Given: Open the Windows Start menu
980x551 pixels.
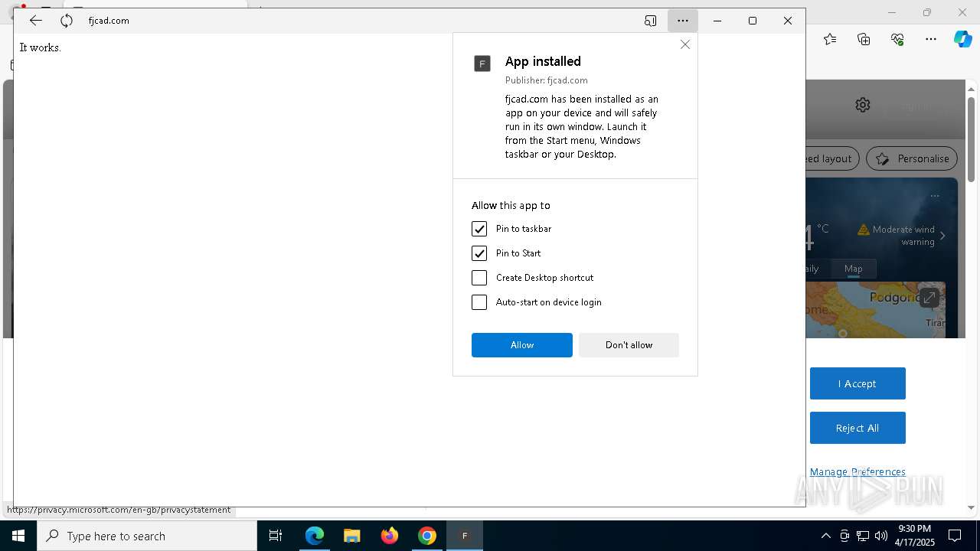Looking at the screenshot, I should [18, 536].
